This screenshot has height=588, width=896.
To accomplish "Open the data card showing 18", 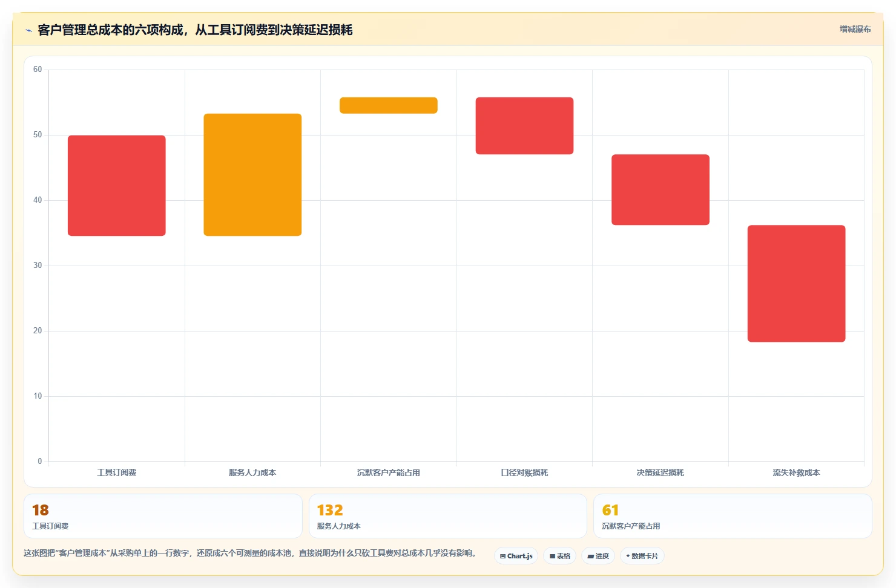I will coord(163,516).
